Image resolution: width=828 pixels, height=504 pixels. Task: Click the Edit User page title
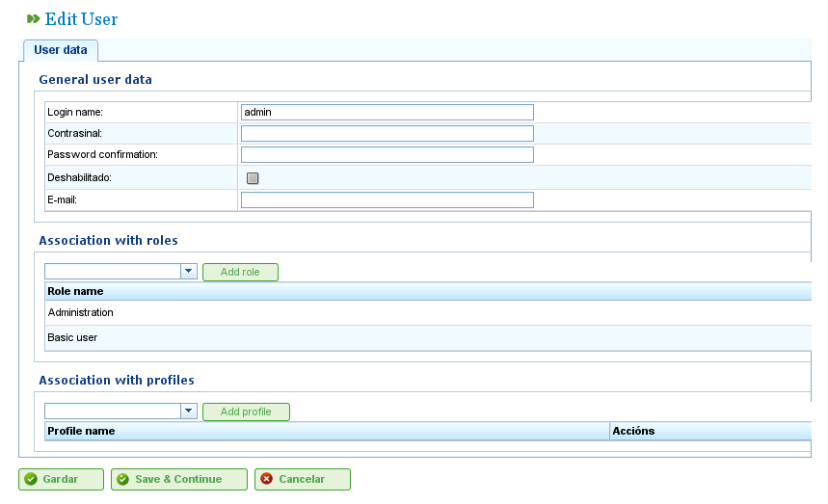pos(81,19)
